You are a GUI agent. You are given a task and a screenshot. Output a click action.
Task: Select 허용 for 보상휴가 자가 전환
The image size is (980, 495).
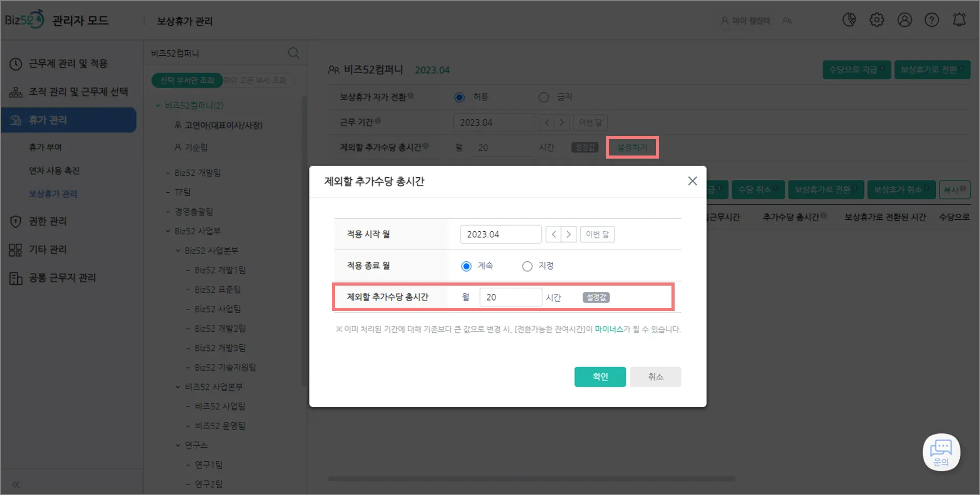459,97
